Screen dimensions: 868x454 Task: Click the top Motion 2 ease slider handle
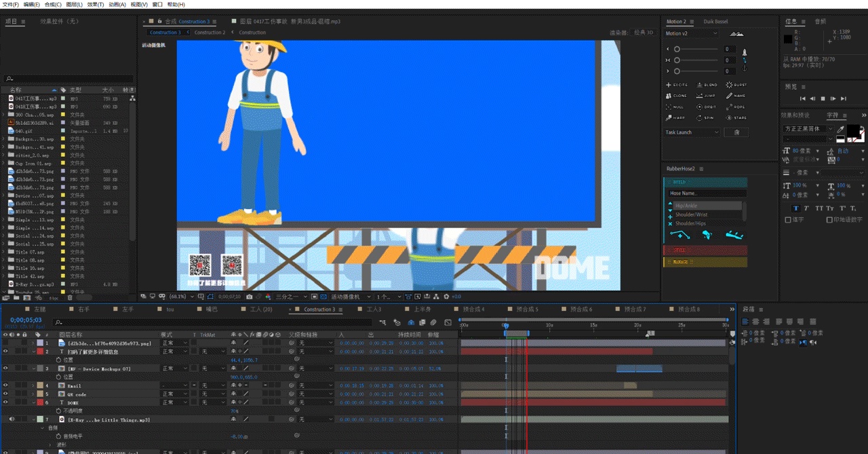click(677, 49)
